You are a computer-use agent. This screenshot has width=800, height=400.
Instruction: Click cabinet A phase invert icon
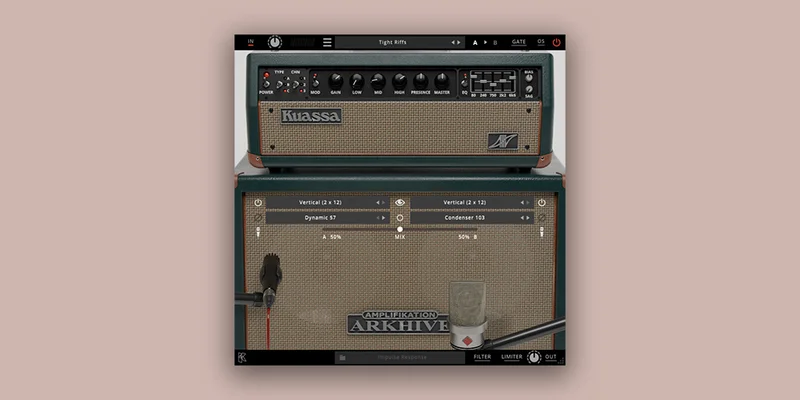pos(258,218)
